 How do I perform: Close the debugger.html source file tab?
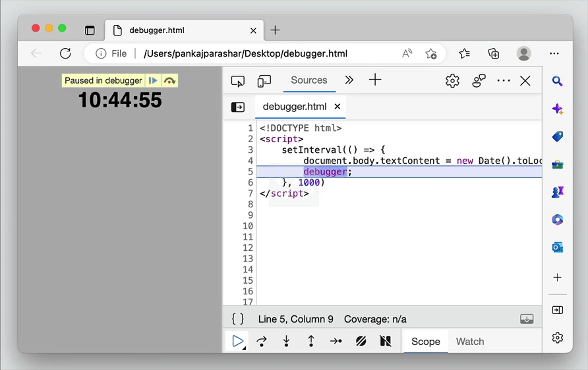tap(338, 107)
